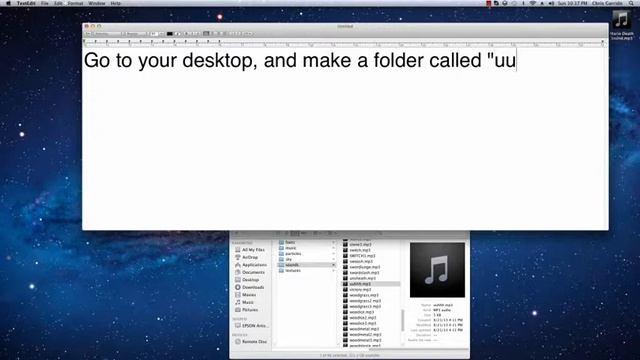
Task: Click the volume icon in menu bar
Action: [x=551, y=3]
